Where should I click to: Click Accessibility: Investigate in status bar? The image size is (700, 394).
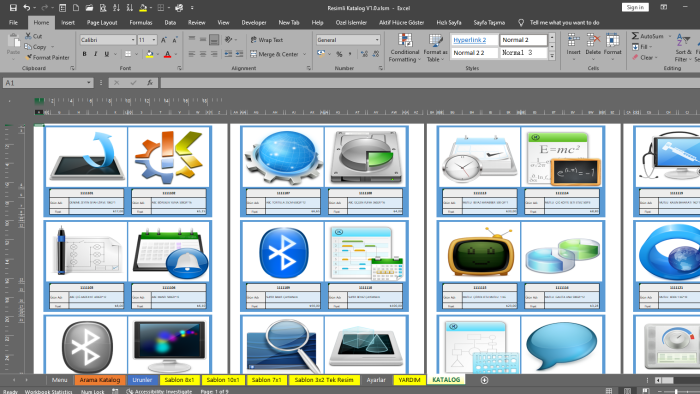pos(159,391)
